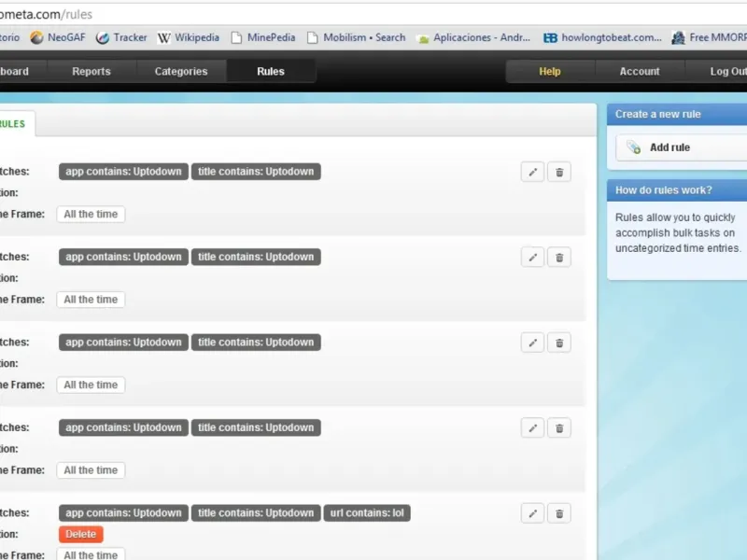Delete the first Uptodown rule with trash icon
Viewport: 747px width, 560px height.
point(559,172)
